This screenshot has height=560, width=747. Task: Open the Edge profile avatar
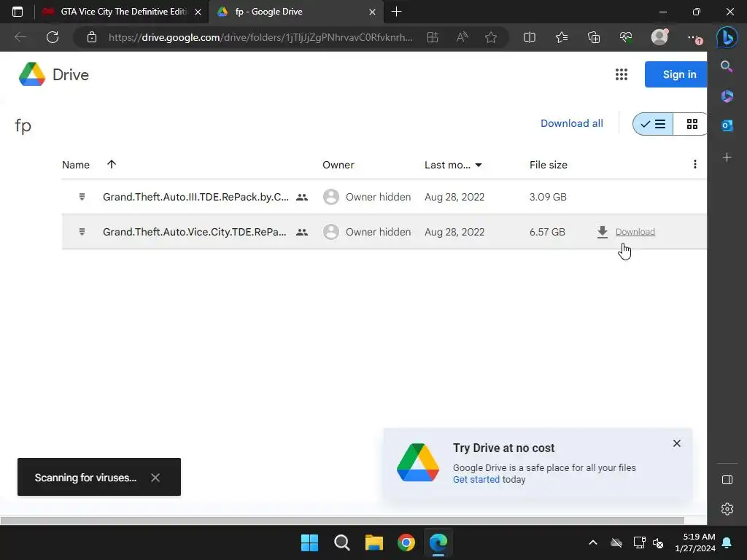659,37
